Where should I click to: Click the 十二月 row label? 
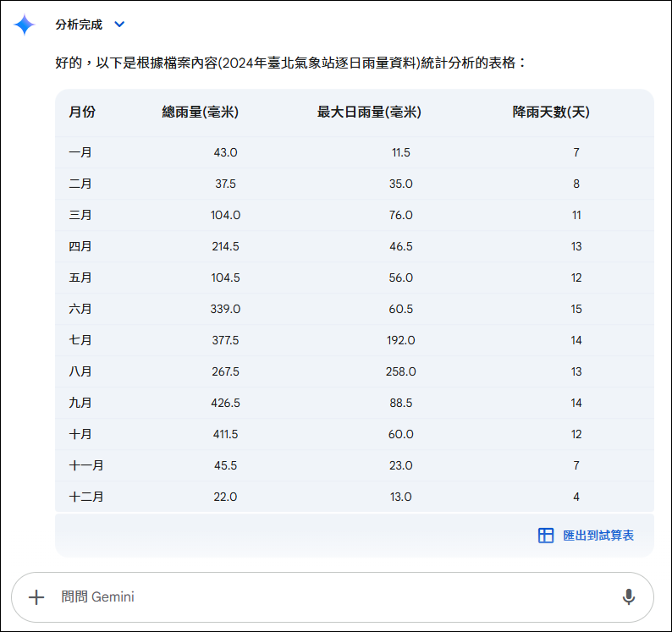click(86, 496)
